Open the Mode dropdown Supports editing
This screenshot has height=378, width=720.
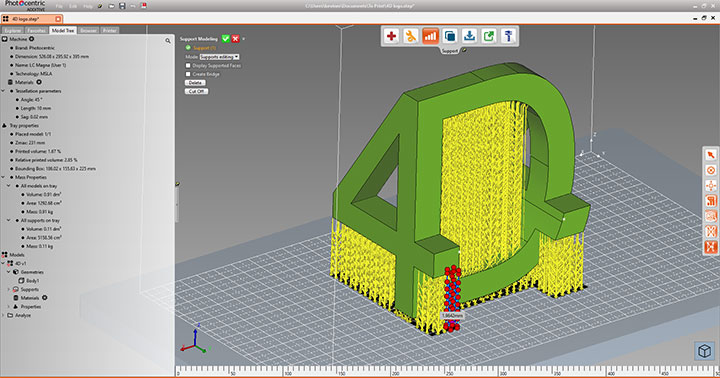tap(219, 57)
